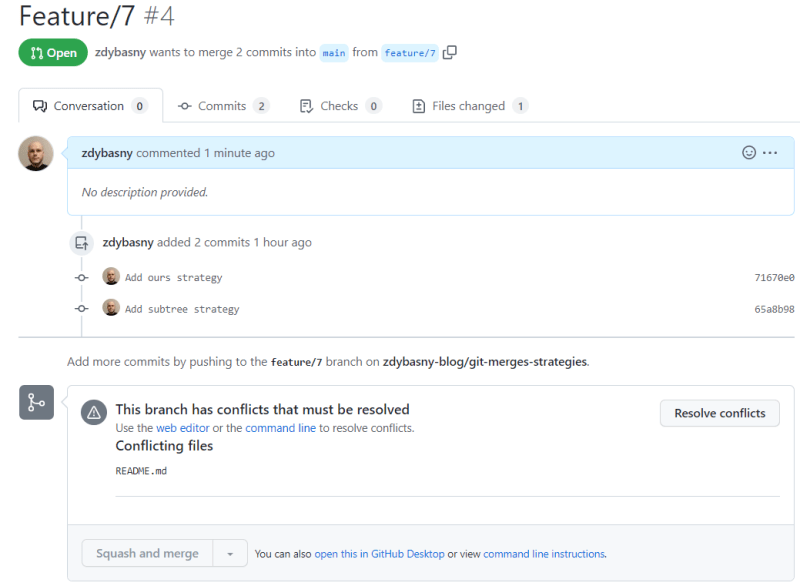Click avatar next to Add ours strategy commit
The height and width of the screenshot is (586, 800).
tap(111, 276)
